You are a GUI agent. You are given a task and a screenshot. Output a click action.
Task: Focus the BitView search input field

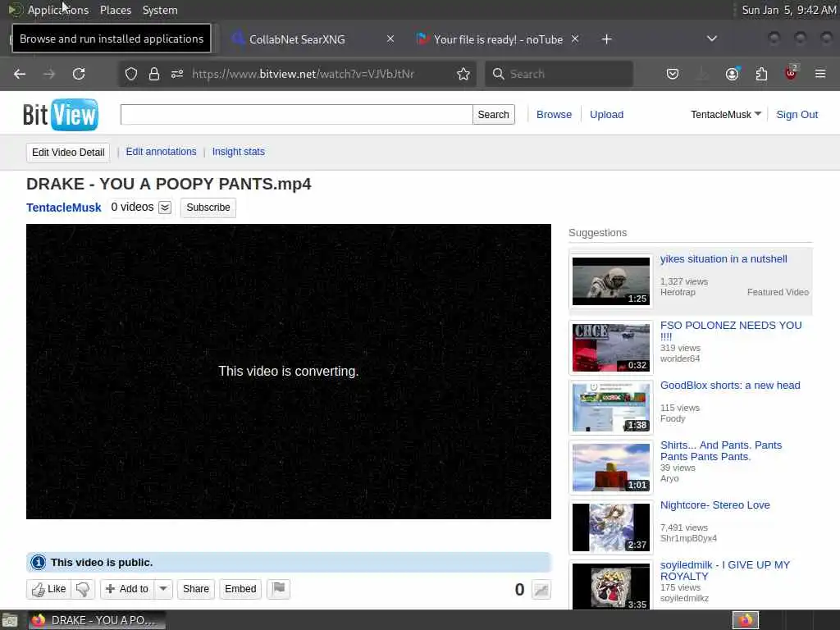click(296, 114)
